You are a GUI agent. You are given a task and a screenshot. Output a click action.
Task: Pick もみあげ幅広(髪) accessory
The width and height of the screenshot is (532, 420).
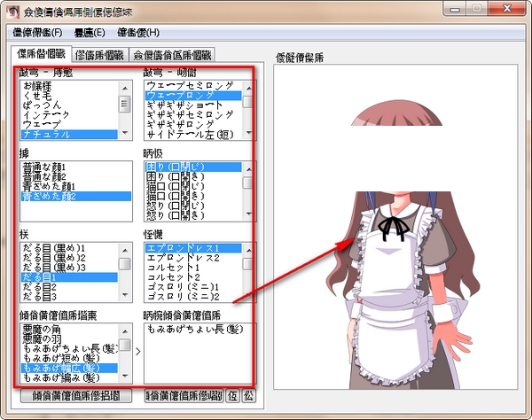coord(69,368)
